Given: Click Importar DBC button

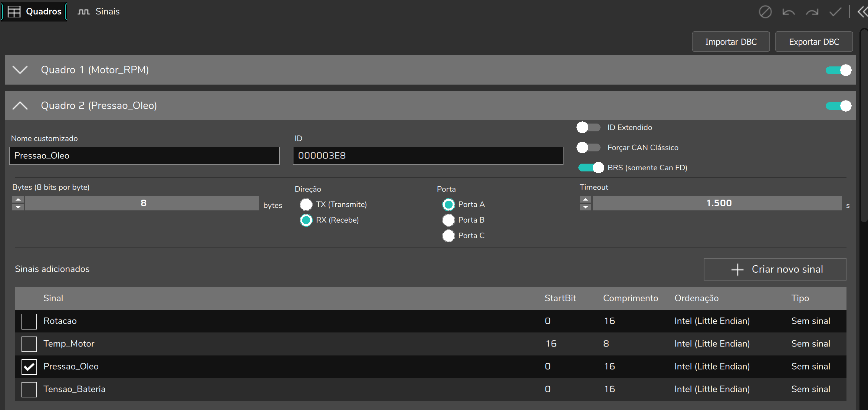Looking at the screenshot, I should pyautogui.click(x=731, y=42).
